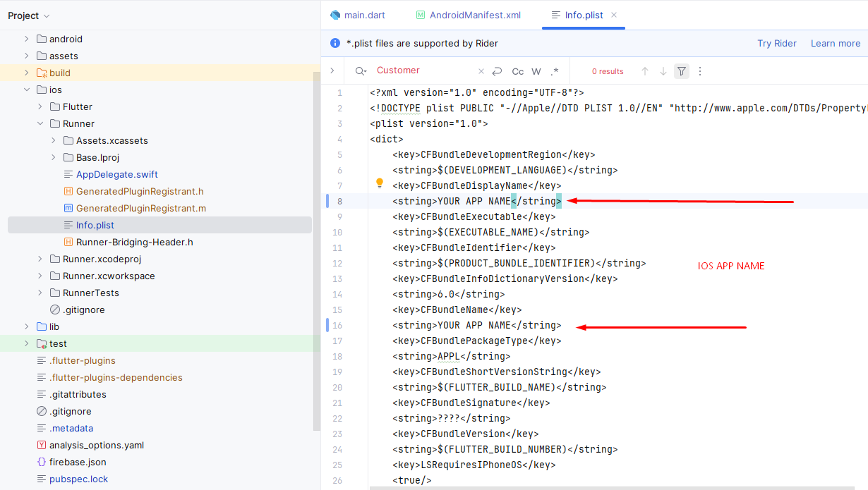Expand the replace field chevron
This screenshot has width=868, height=490.
coord(332,71)
